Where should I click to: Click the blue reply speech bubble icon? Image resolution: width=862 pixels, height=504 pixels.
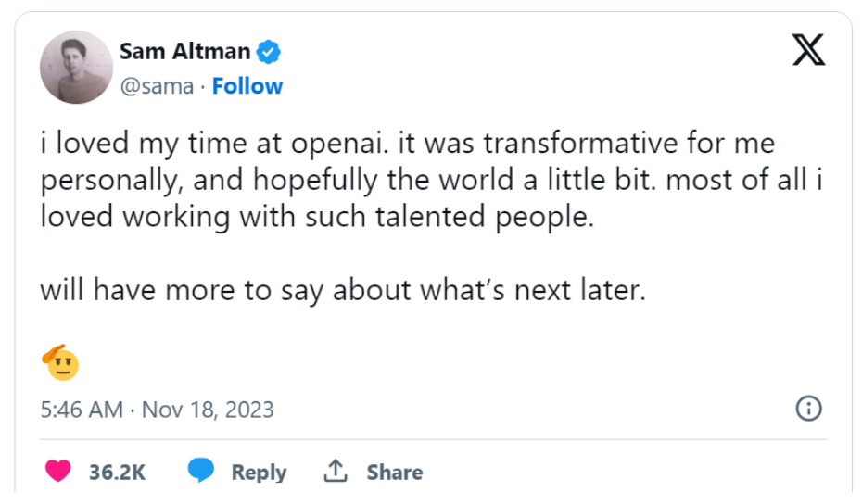[x=201, y=472]
